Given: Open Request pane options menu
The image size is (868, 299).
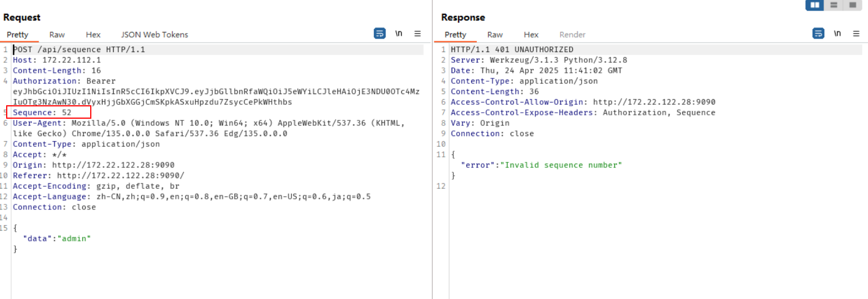Looking at the screenshot, I should coord(417,34).
